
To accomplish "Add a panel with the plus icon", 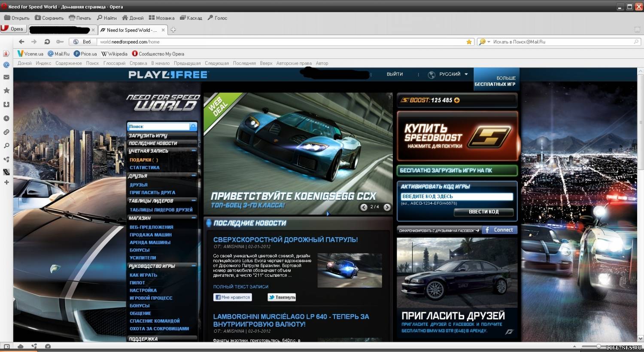I will (x=6, y=182).
